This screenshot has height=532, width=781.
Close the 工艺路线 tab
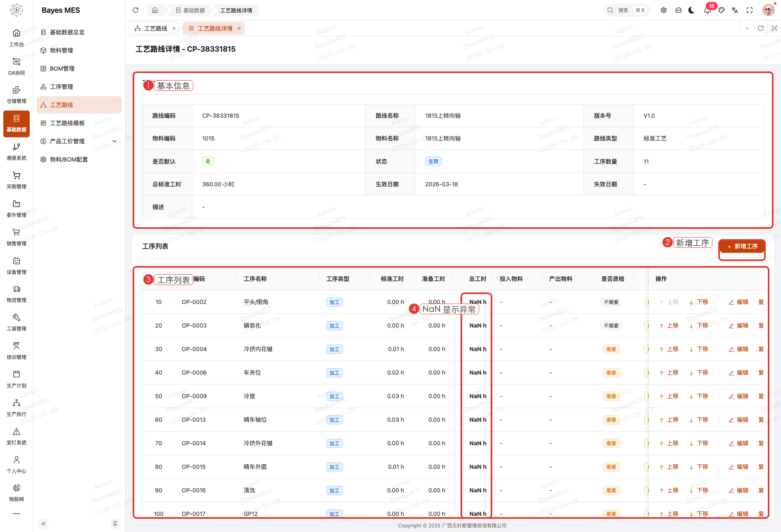(174, 28)
